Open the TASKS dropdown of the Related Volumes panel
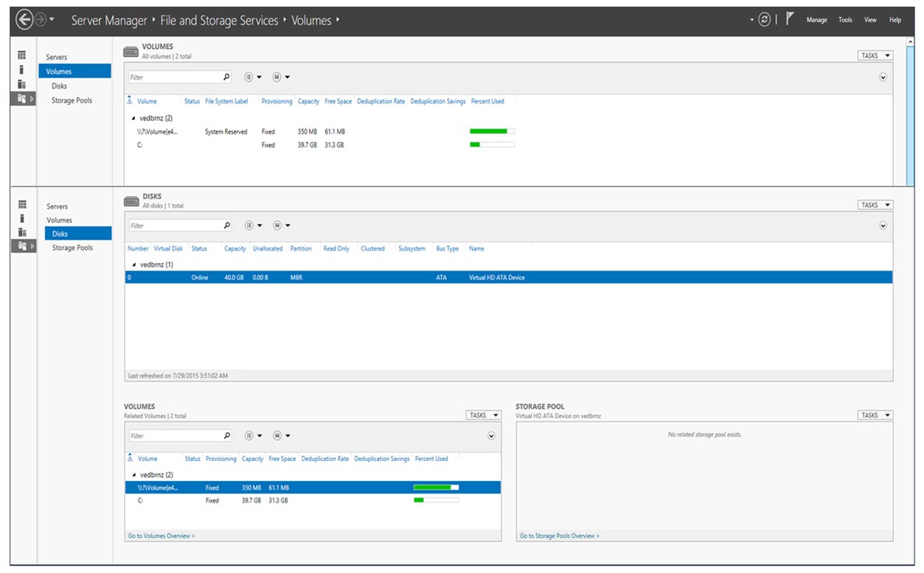 click(484, 415)
